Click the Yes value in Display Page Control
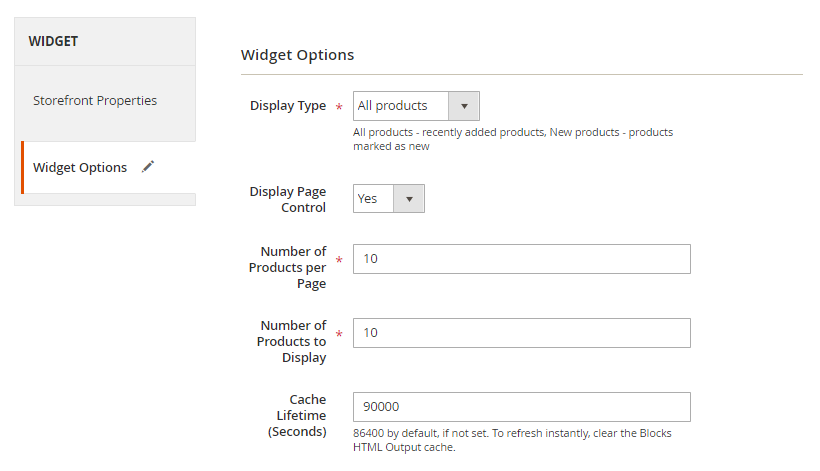This screenshot has height=471, width=820. point(372,199)
